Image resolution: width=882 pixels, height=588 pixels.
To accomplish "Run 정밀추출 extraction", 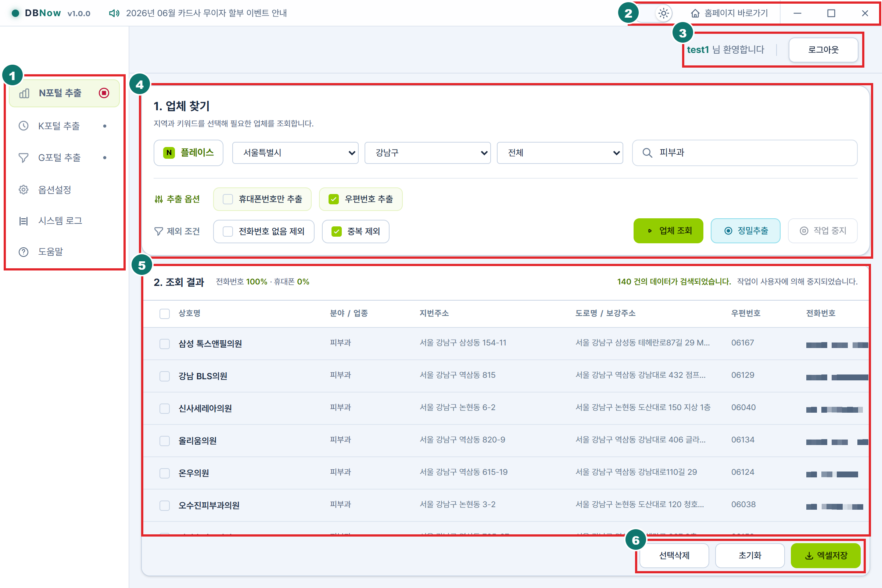I will [x=746, y=231].
